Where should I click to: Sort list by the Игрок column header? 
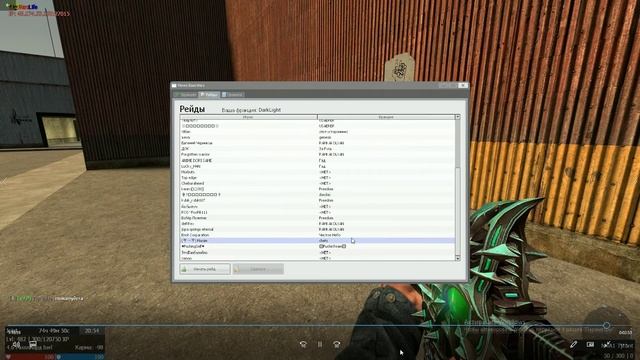click(249, 117)
